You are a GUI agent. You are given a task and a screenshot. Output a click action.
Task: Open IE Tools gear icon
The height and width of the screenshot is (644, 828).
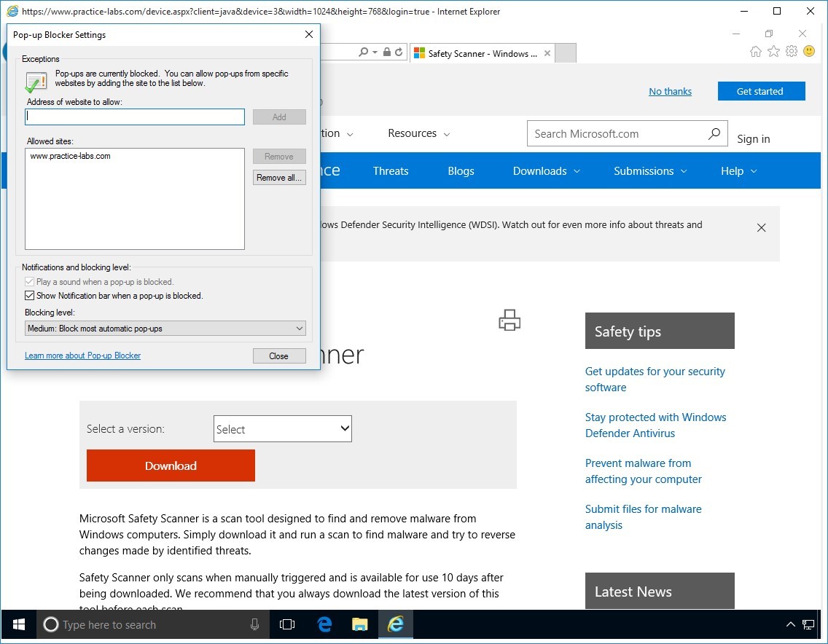791,51
